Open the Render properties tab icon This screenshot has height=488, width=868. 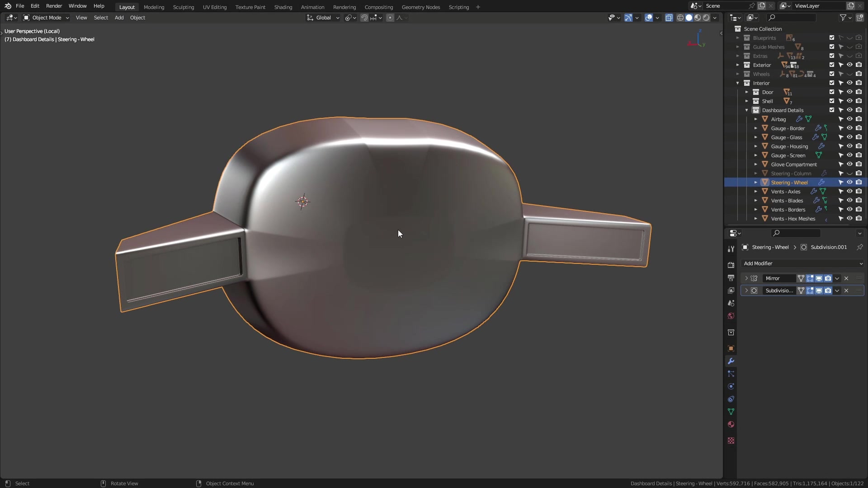click(x=731, y=265)
